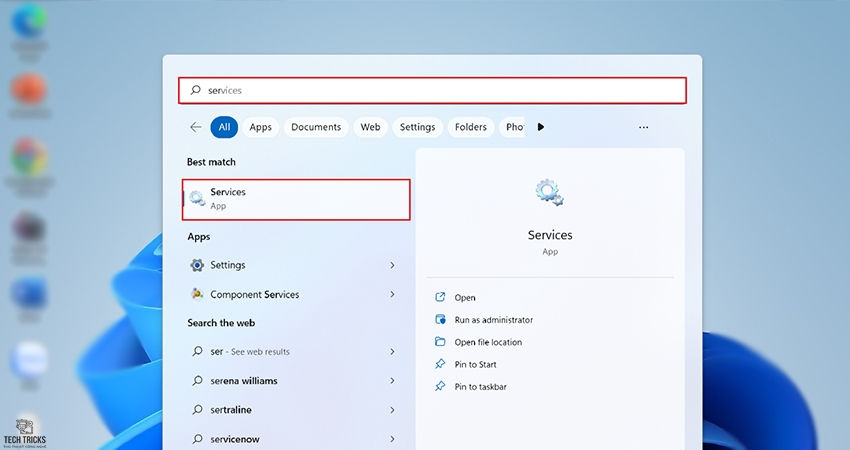This screenshot has height=450, width=850.
Task: Open the Services best match result
Action: click(x=296, y=200)
